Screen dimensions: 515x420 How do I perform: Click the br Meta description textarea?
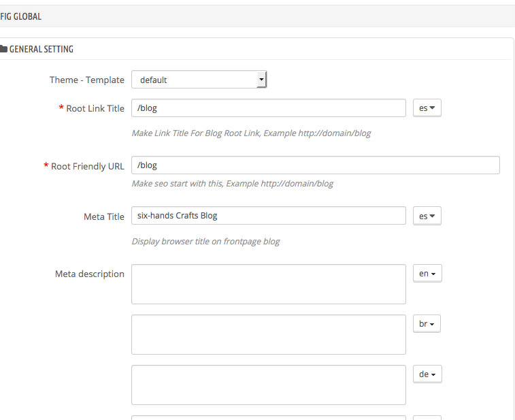tap(269, 334)
